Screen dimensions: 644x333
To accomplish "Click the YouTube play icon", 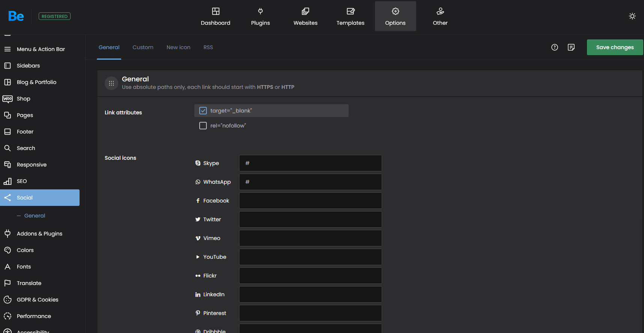I will 198,257.
